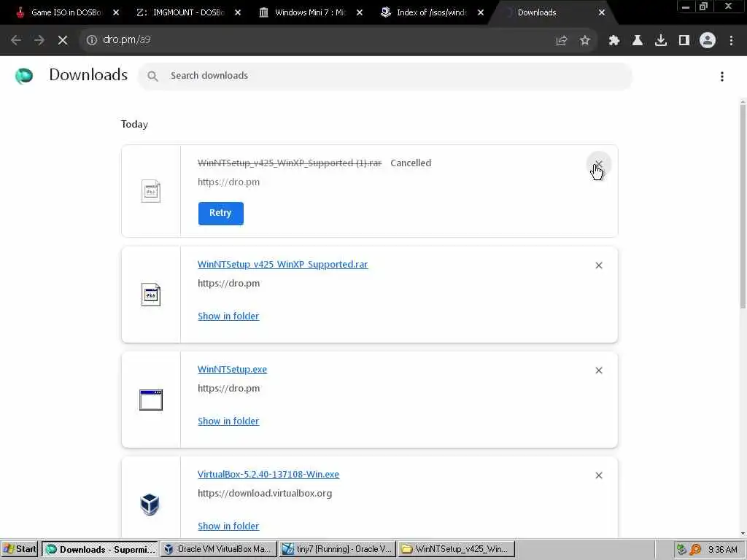Show WinNTSetup.exe in folder
The width and height of the screenshot is (747, 560).
click(x=228, y=421)
